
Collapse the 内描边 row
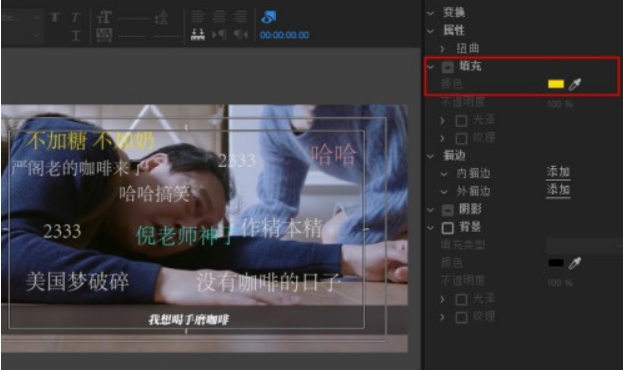444,174
